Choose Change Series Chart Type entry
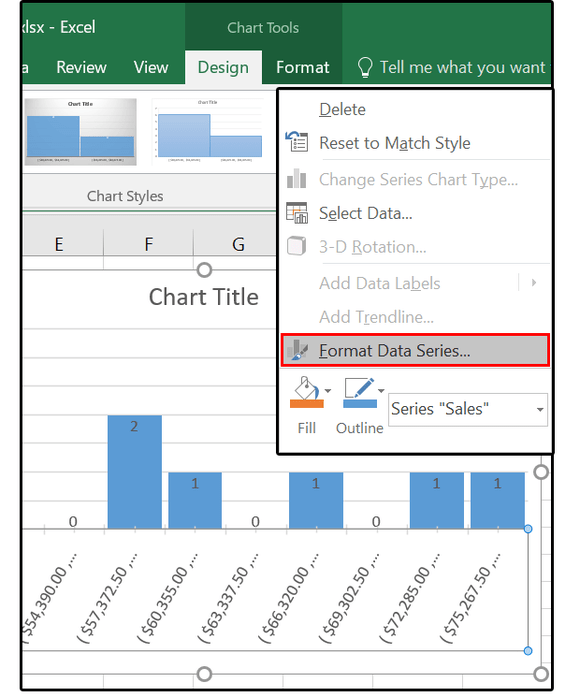580x697 pixels. coord(418,180)
